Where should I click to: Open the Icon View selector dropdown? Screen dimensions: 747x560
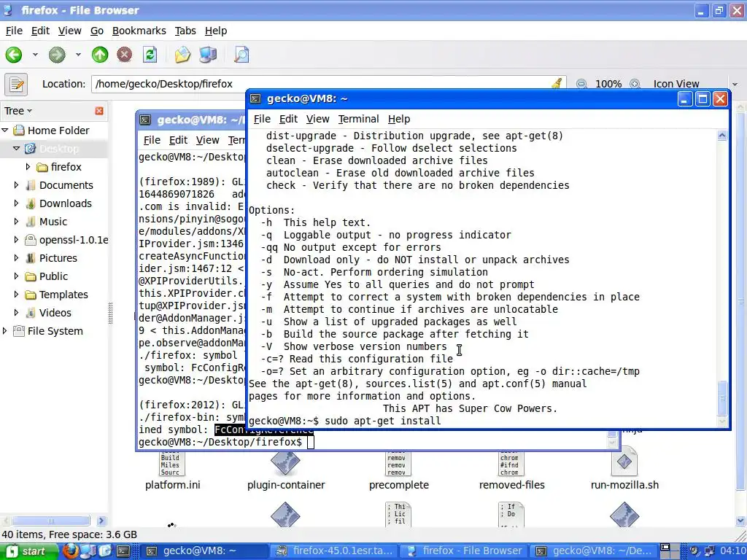pyautogui.click(x=695, y=84)
